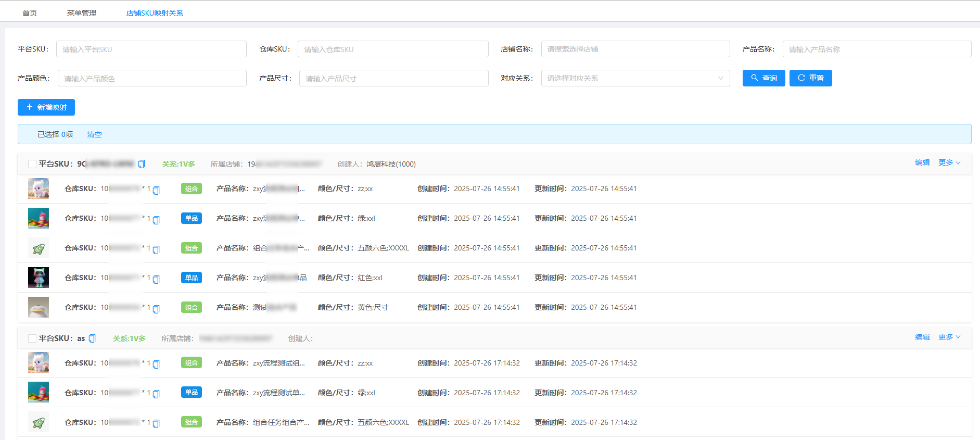Click the refresh icon on the 重置 button
Screen dimensions: 980x440
point(801,78)
